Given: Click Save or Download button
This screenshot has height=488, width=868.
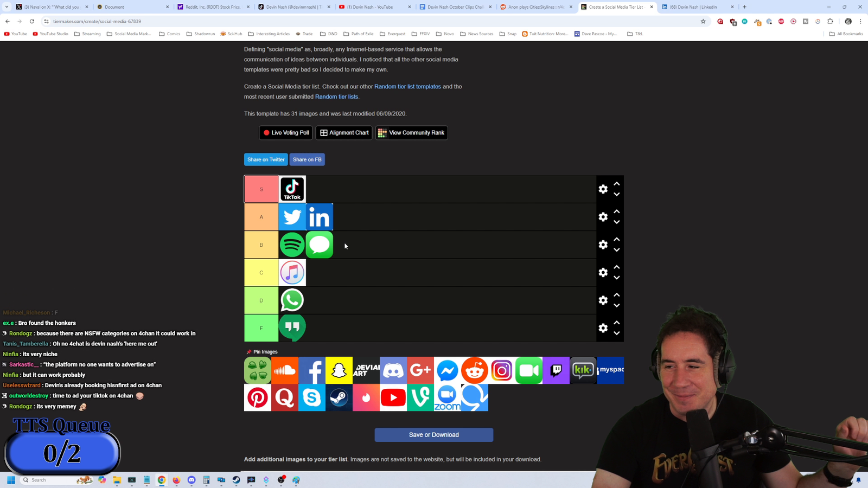Looking at the screenshot, I should tap(434, 435).
